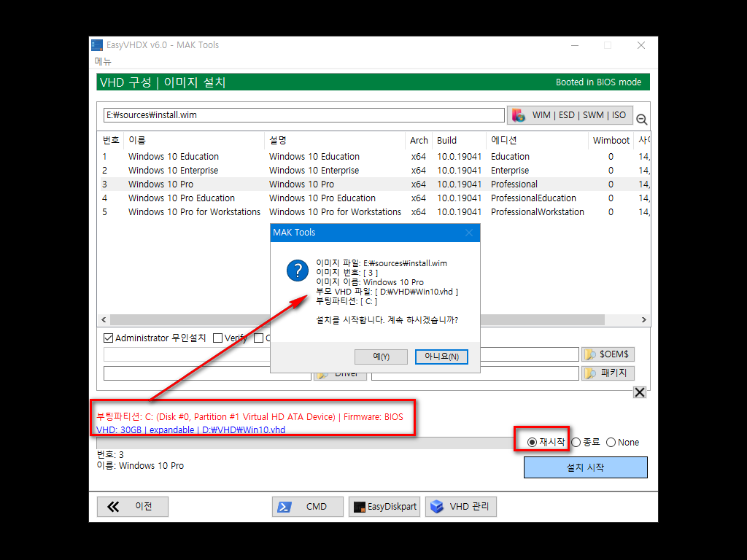747x560 pixels.
Task: Open the 패키지 folder browser
Action: (x=608, y=373)
